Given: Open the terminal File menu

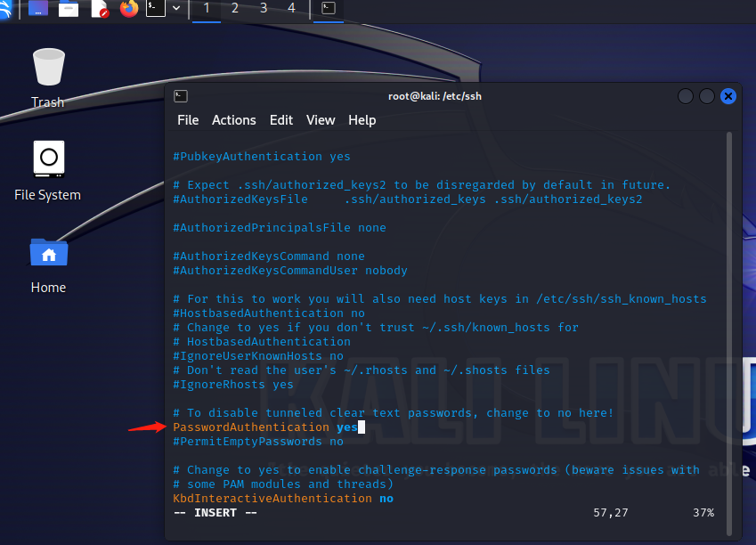Looking at the screenshot, I should (188, 120).
